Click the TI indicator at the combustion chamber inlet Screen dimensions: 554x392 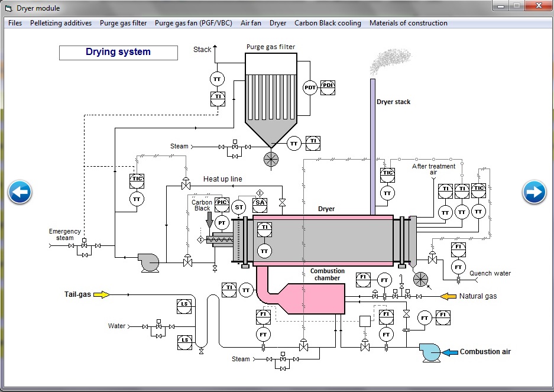click(229, 290)
